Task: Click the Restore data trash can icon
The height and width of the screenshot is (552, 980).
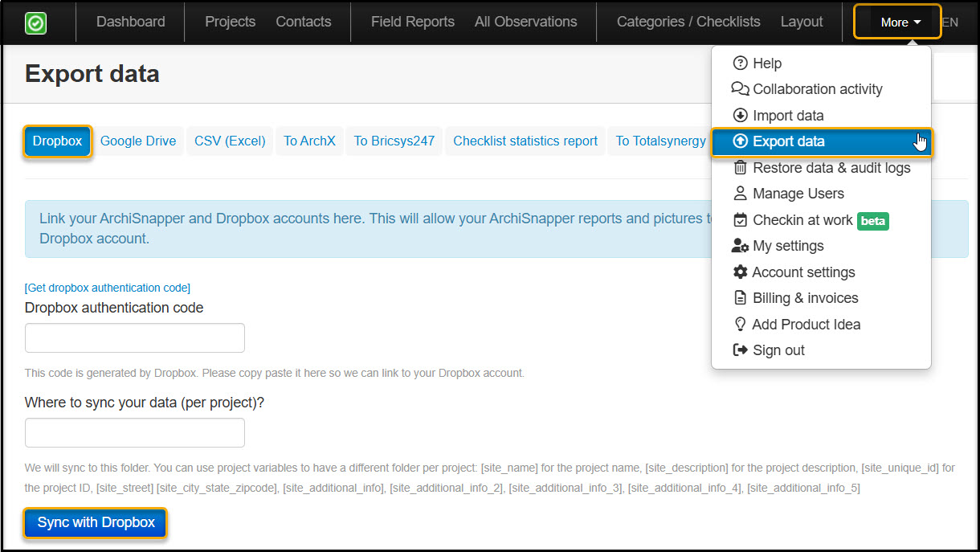Action: click(x=741, y=168)
